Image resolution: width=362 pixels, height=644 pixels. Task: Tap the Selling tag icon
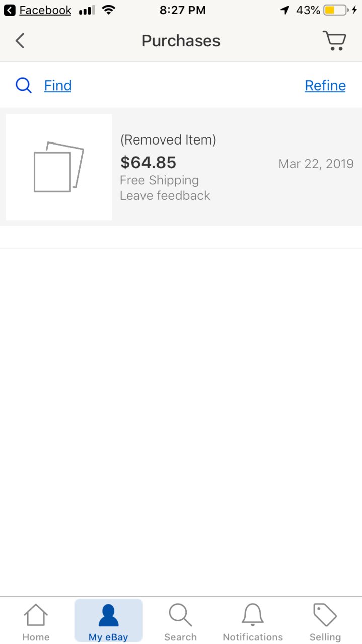pos(325,615)
